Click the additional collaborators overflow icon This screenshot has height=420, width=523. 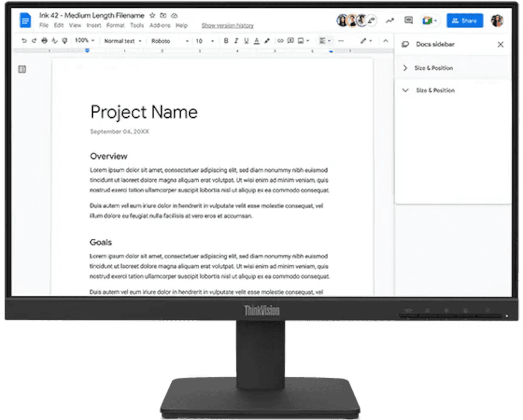[371, 20]
